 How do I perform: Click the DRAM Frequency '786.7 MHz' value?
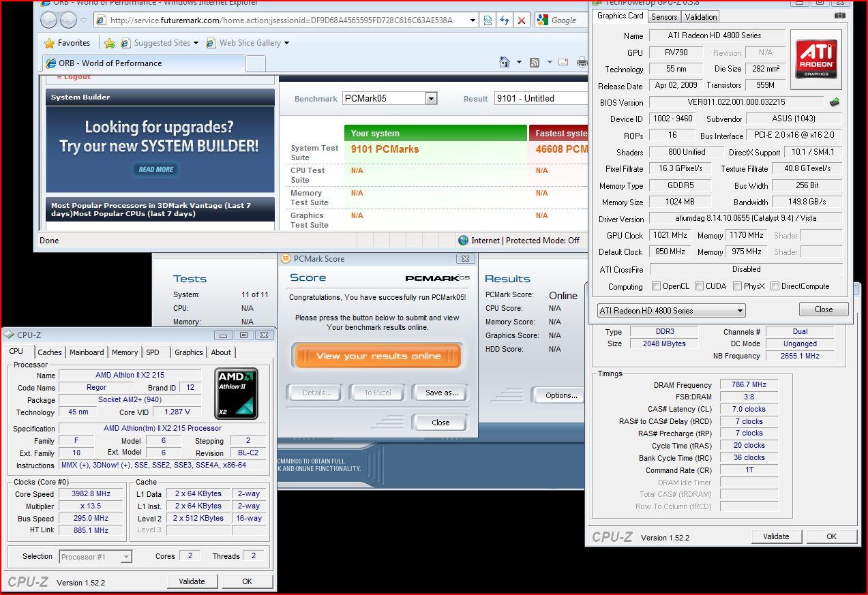click(749, 384)
